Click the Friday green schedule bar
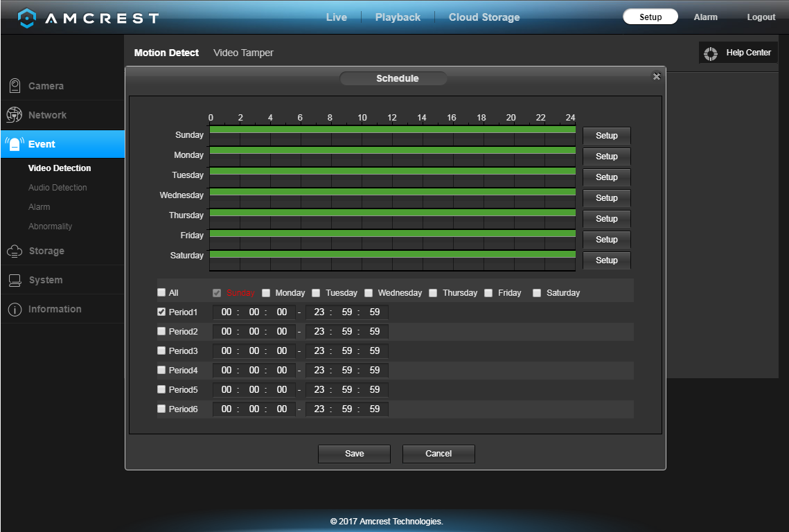 (393, 233)
